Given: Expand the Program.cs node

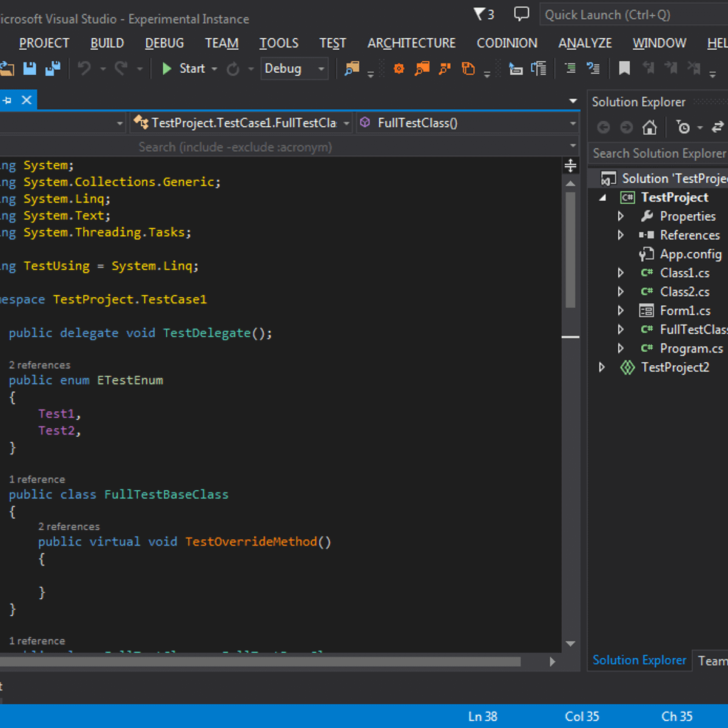Looking at the screenshot, I should pyautogui.click(x=621, y=348).
